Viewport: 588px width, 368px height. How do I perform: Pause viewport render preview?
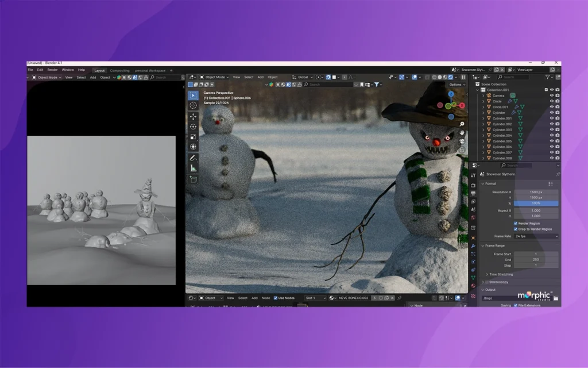[x=463, y=77]
